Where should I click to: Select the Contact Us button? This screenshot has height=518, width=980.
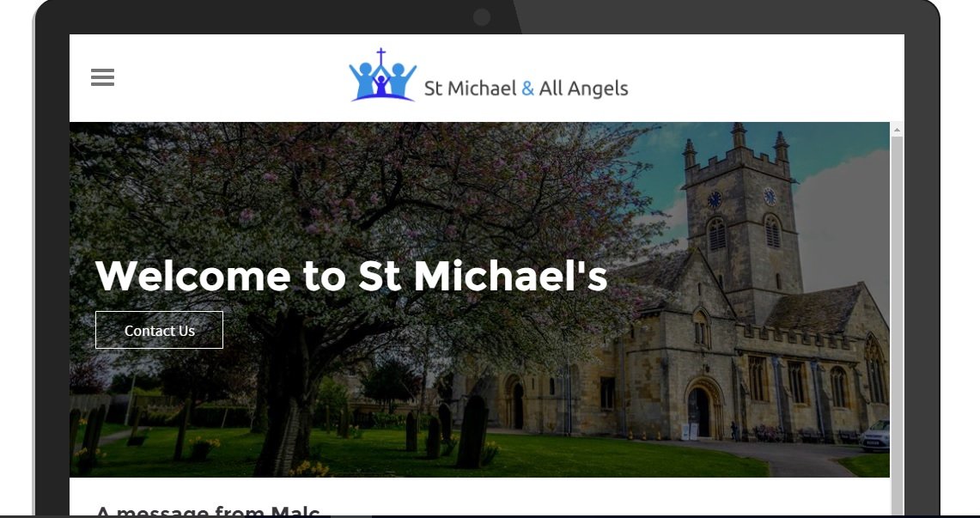coord(160,330)
